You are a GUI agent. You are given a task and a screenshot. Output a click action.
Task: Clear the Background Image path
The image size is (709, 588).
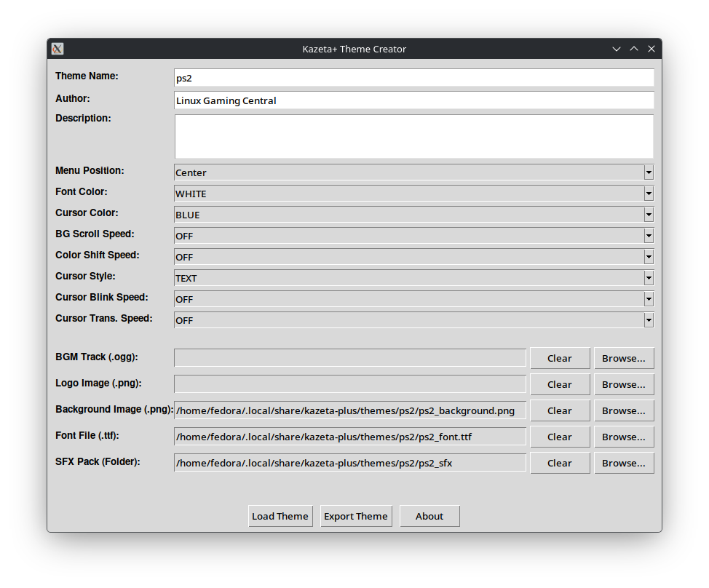[560, 410]
